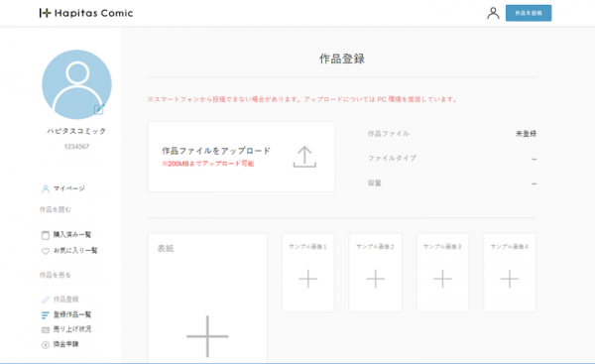The width and height of the screenshot is (595, 364).
Task: Click the Hapitas Comic logo
Action: (x=86, y=13)
